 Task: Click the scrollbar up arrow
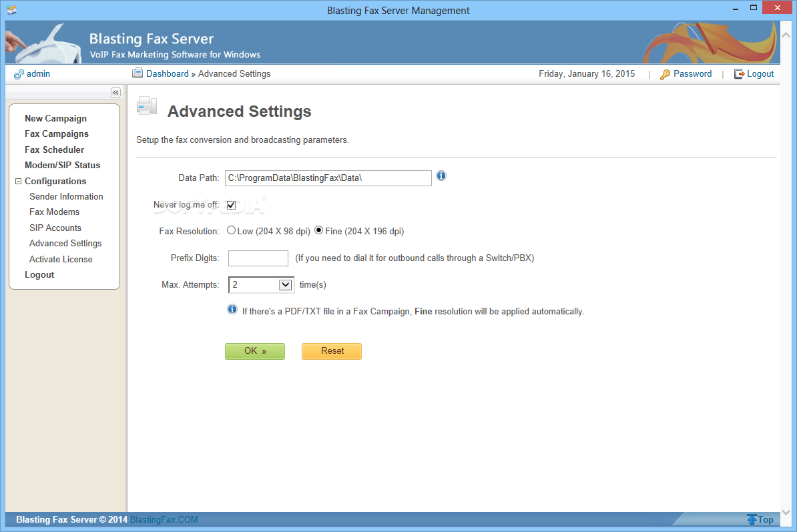click(x=786, y=35)
